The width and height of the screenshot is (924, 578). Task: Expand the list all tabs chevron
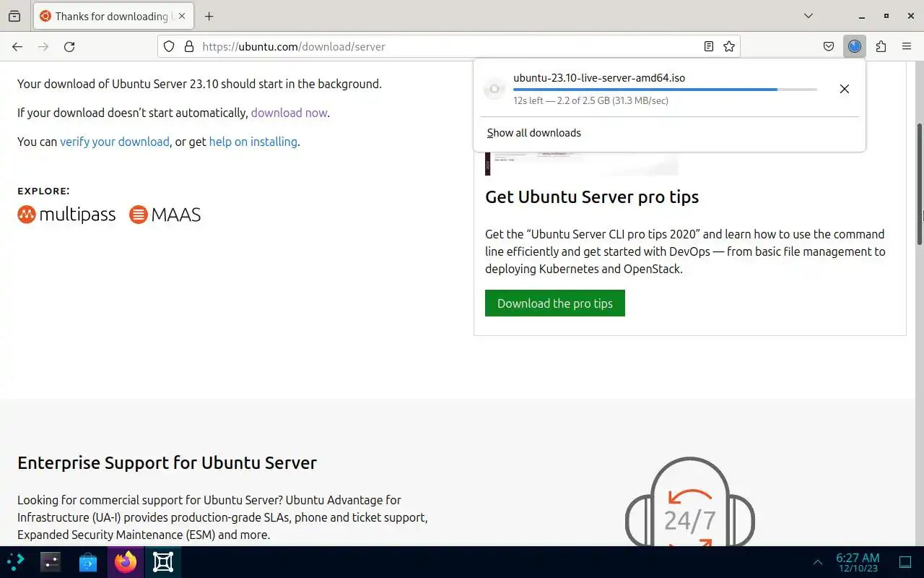point(808,16)
